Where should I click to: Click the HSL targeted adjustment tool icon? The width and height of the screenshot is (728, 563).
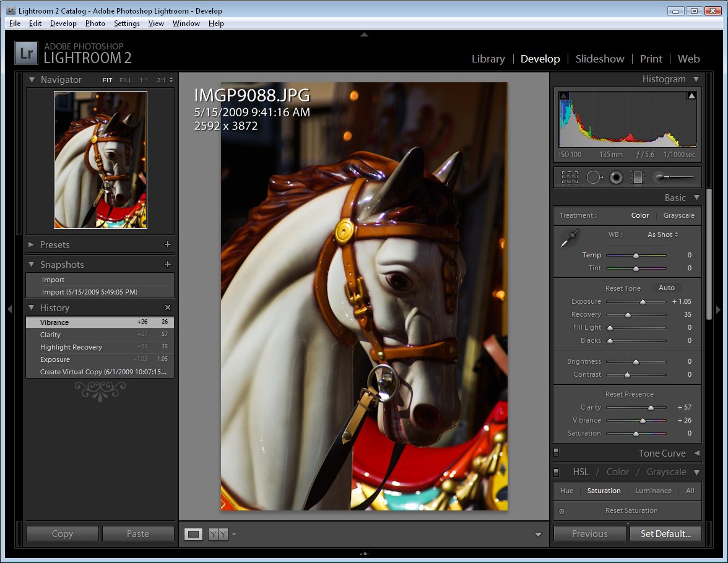(562, 511)
